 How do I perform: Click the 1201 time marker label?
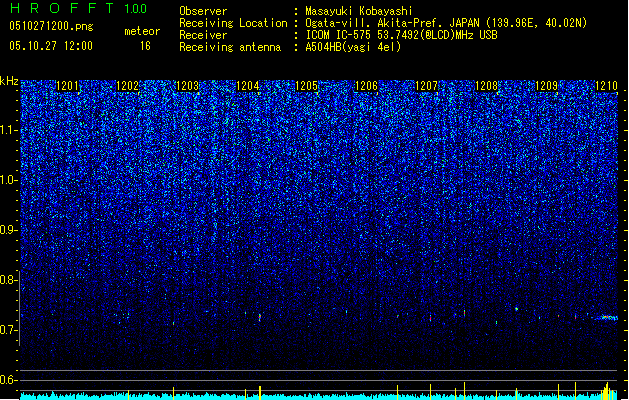click(x=67, y=86)
